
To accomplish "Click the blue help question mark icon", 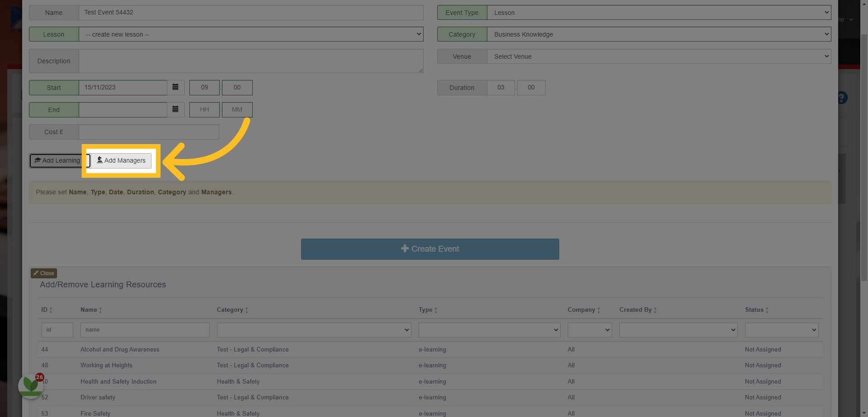I will 842,98.
